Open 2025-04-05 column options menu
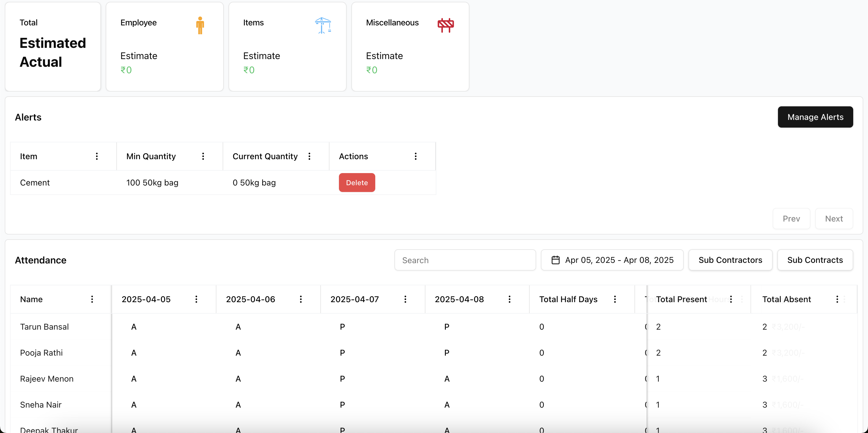The image size is (868, 433). pyautogui.click(x=196, y=299)
